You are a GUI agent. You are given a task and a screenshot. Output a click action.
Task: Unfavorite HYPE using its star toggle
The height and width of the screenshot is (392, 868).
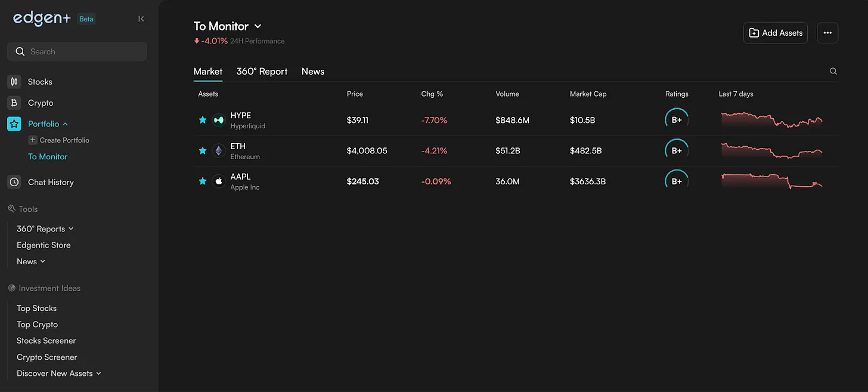tap(203, 121)
